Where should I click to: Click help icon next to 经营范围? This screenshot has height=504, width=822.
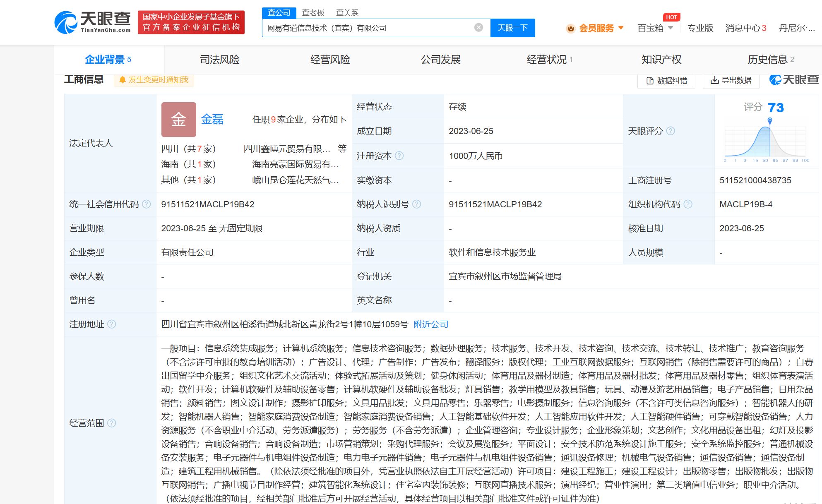[112, 423]
